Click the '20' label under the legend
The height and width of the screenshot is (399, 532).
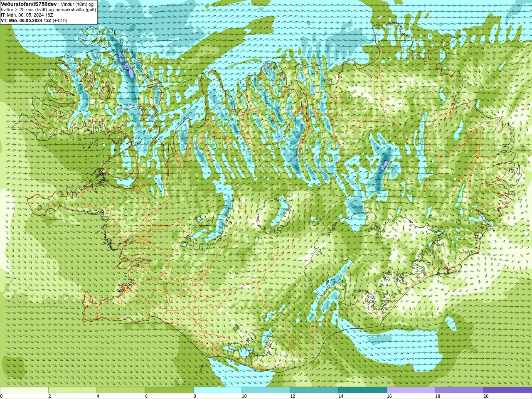(x=486, y=396)
